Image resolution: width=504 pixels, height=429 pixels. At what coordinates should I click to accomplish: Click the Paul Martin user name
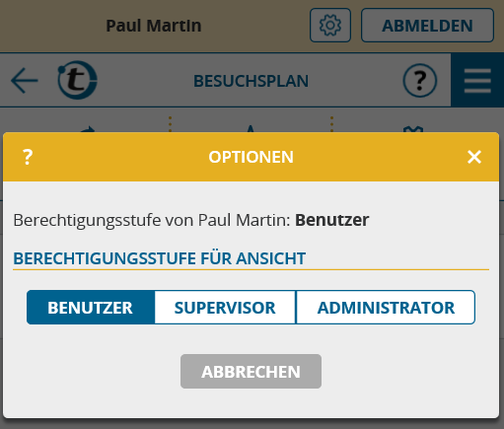154,26
